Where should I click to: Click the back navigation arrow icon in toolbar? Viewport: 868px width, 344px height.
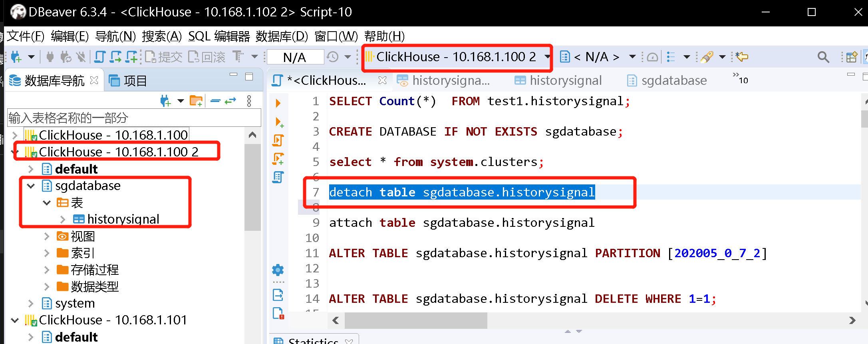pos(742,57)
